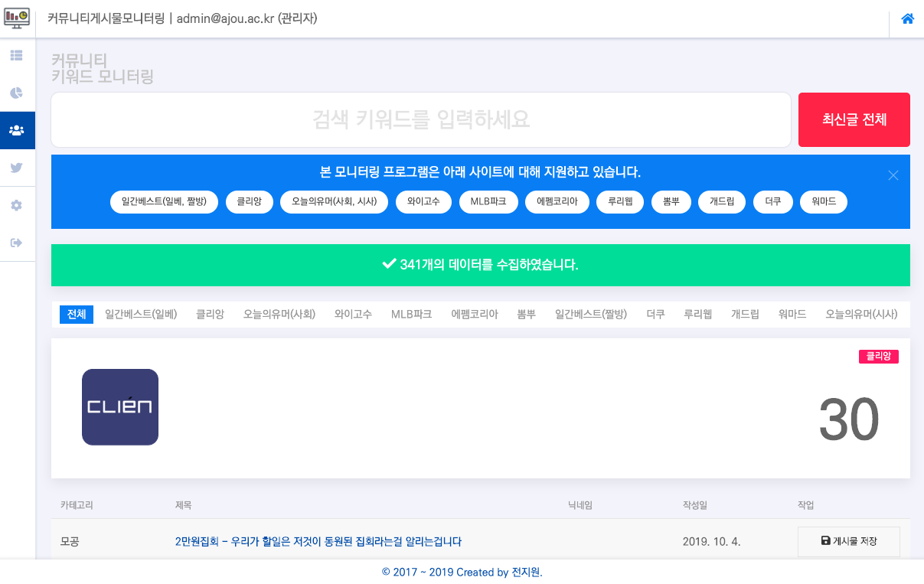Click the 와이고수 pill in banner

pyautogui.click(x=423, y=202)
